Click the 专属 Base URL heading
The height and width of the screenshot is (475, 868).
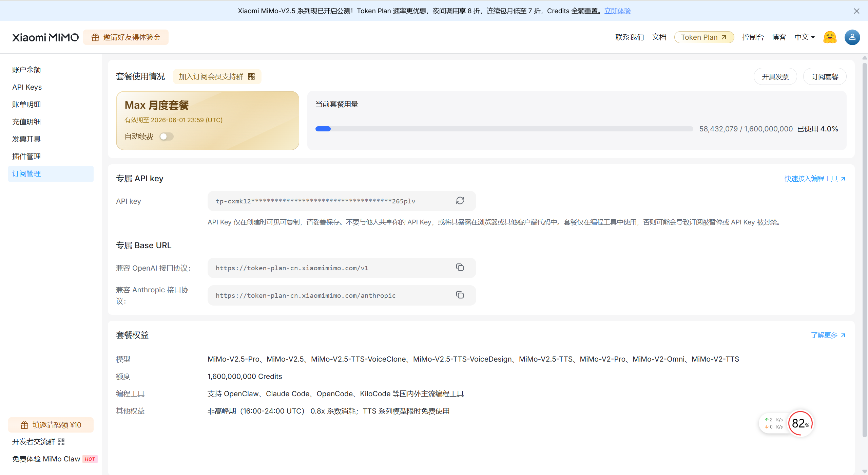tap(144, 245)
